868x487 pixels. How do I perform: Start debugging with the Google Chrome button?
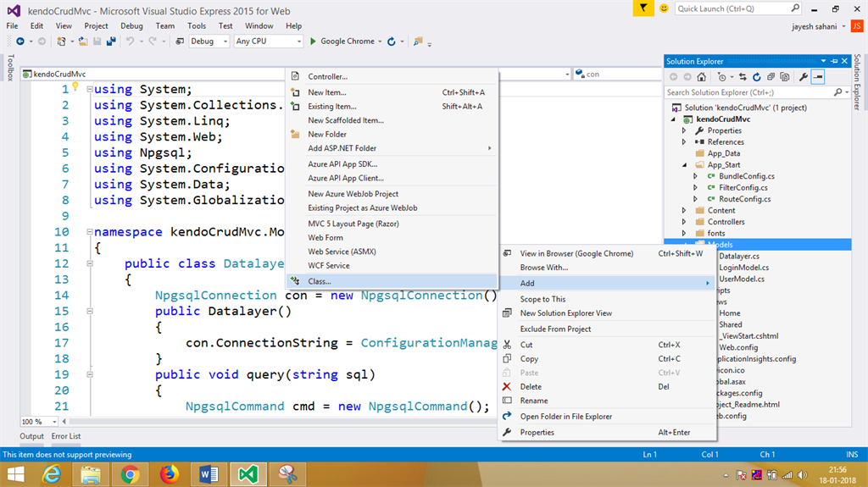coord(342,41)
